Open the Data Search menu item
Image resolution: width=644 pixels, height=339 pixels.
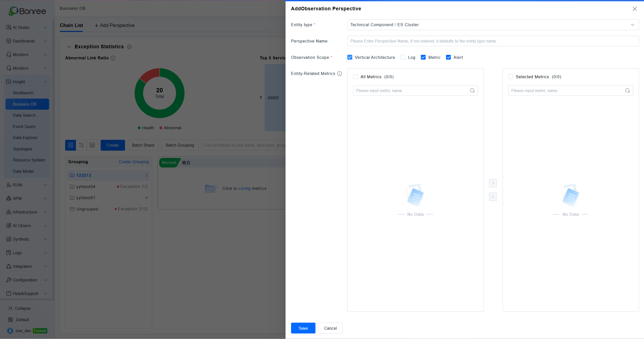[27, 115]
